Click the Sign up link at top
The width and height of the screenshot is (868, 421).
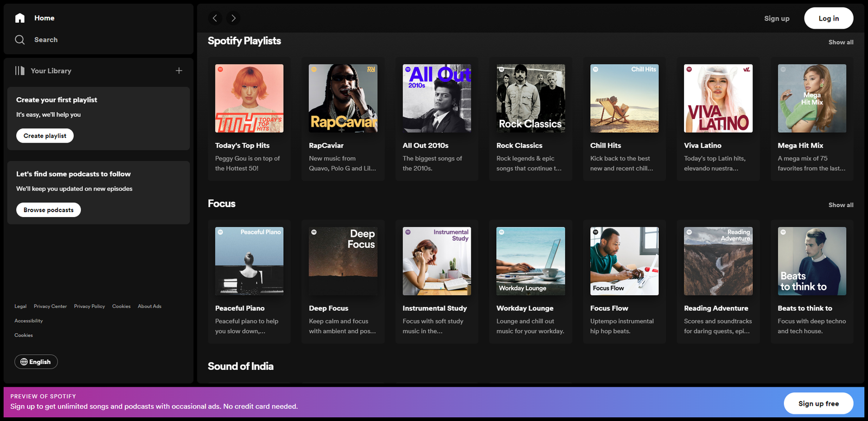coord(777,18)
